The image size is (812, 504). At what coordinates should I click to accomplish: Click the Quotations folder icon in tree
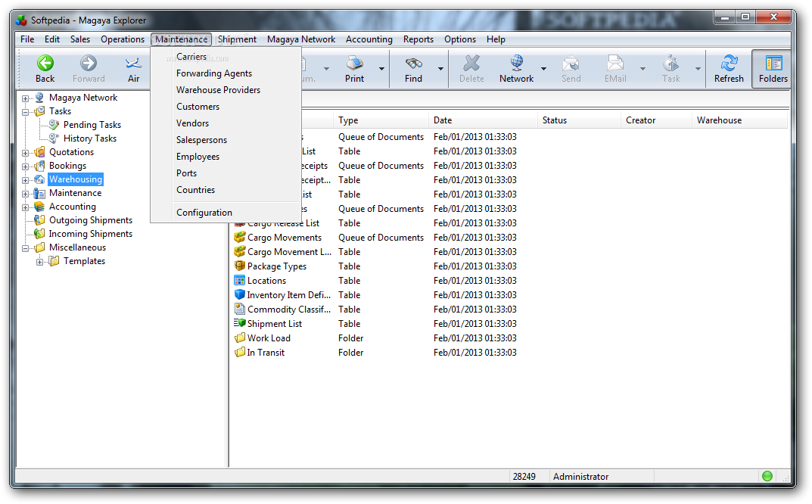click(39, 152)
